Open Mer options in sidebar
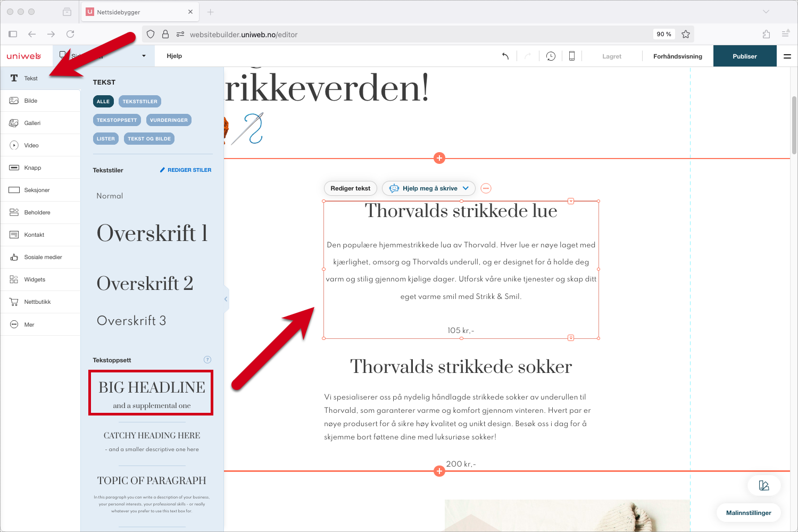798x532 pixels. point(40,325)
